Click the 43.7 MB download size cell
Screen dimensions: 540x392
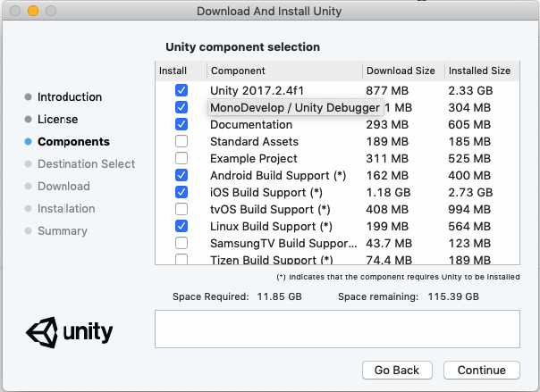(x=389, y=243)
